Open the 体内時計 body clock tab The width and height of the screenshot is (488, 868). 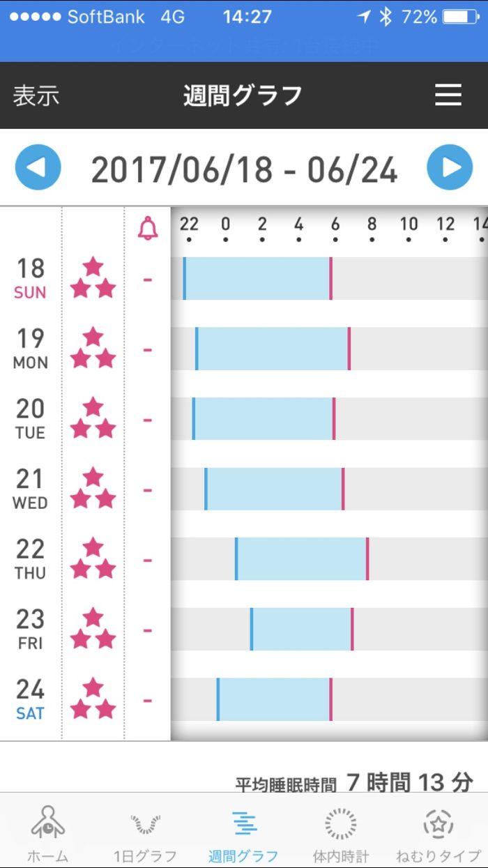pyautogui.click(x=341, y=833)
